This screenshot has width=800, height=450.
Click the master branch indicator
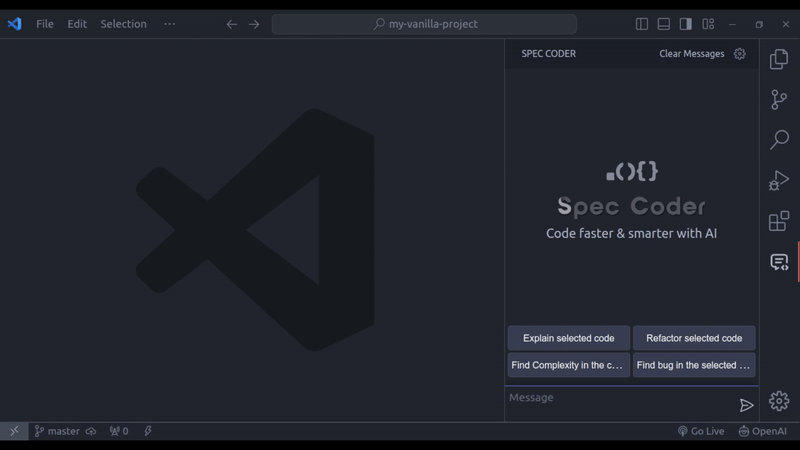point(57,431)
